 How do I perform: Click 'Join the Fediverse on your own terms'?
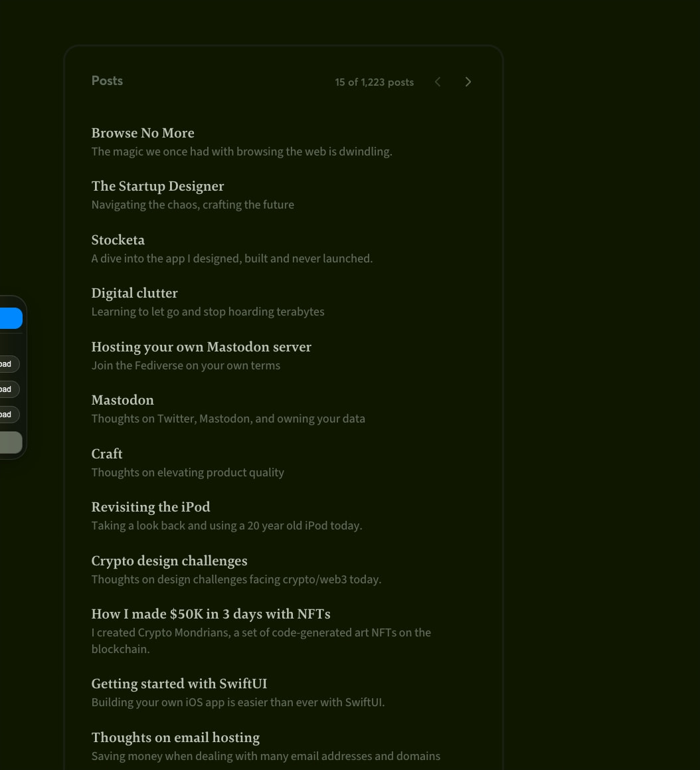(x=186, y=365)
